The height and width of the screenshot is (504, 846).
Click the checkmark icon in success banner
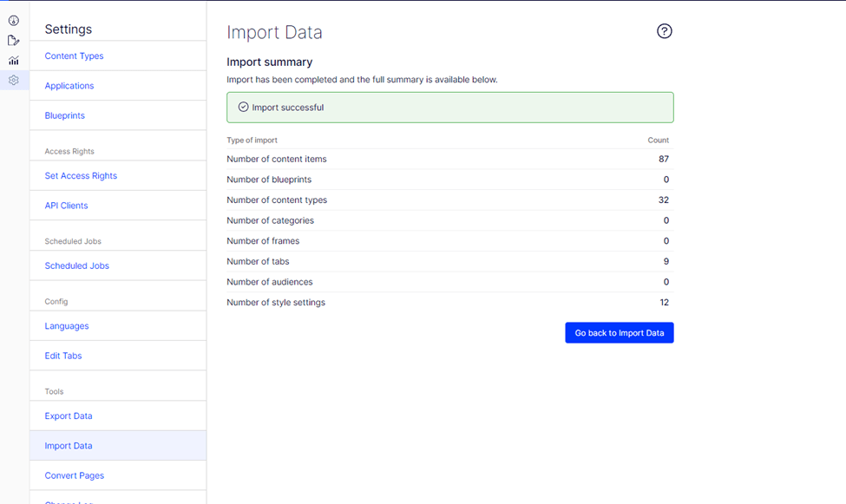point(243,108)
